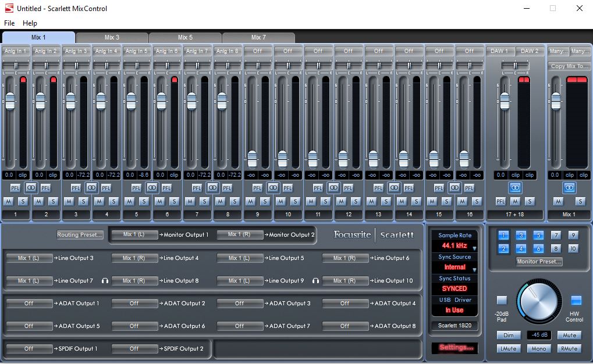Open the Line Output 3 routing dropdown
593x364 pixels.
tap(29, 258)
